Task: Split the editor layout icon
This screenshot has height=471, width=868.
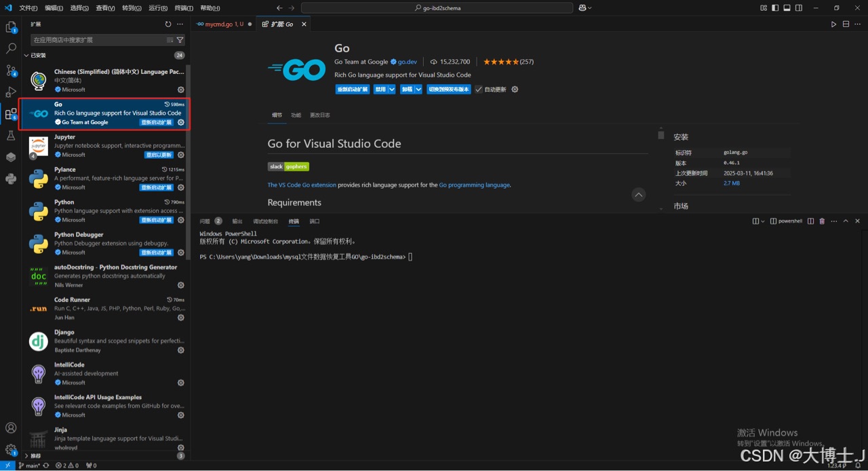Action: click(846, 24)
